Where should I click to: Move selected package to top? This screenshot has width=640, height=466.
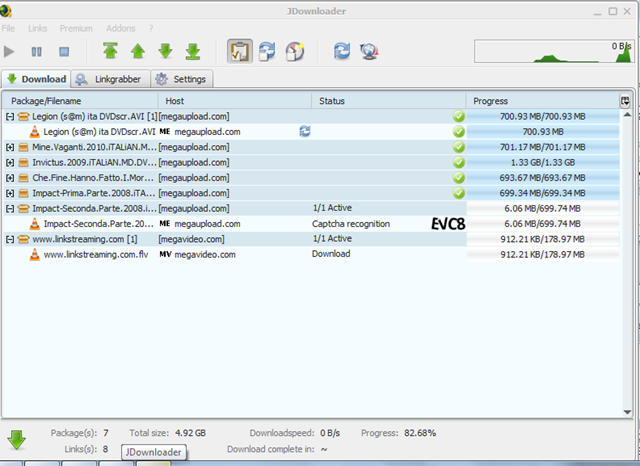point(110,51)
